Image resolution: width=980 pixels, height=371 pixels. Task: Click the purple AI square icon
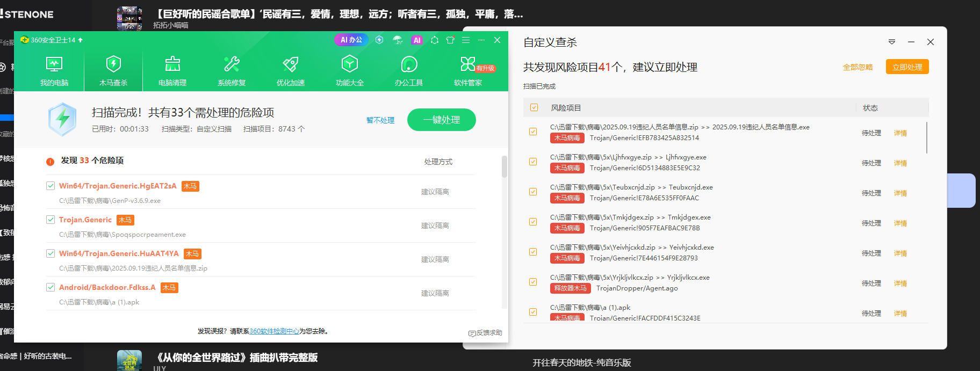[x=416, y=40]
